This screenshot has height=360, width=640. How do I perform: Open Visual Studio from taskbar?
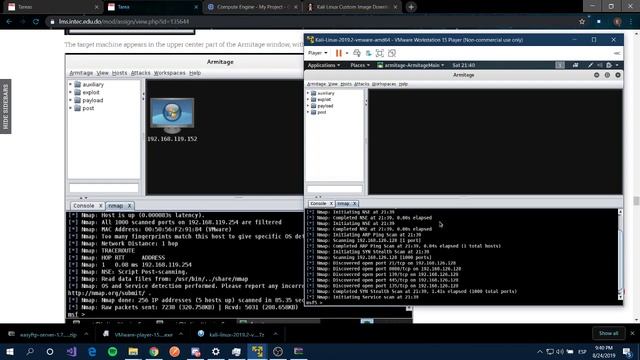point(71,351)
